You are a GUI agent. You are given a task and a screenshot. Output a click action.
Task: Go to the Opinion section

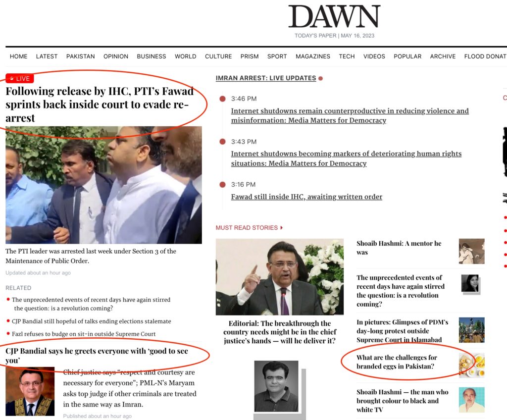coord(116,56)
